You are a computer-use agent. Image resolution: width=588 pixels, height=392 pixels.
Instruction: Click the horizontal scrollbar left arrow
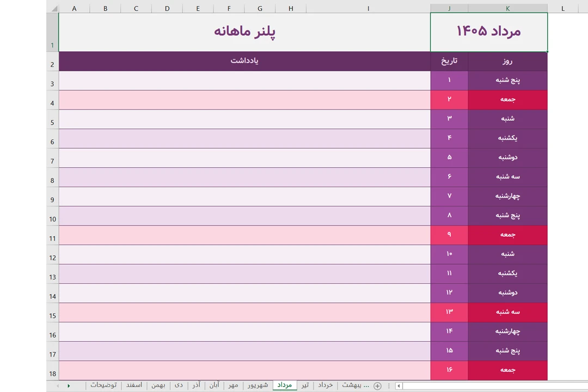[x=399, y=386]
